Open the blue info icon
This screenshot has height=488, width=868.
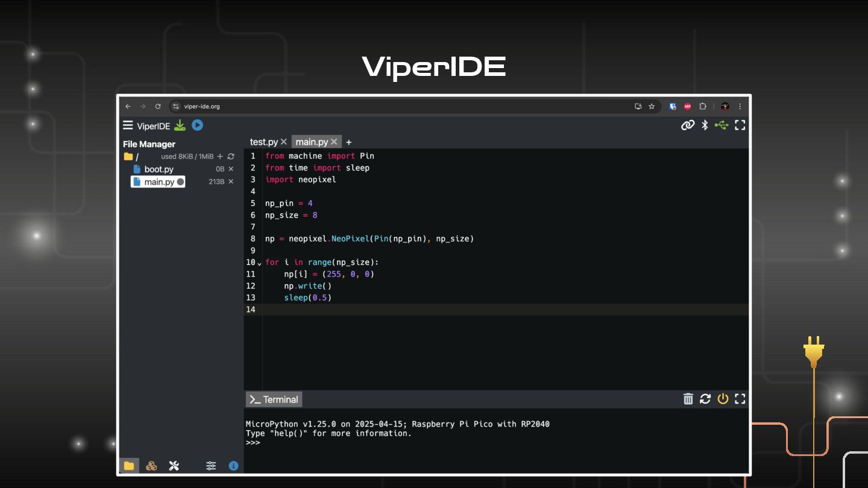click(x=233, y=466)
